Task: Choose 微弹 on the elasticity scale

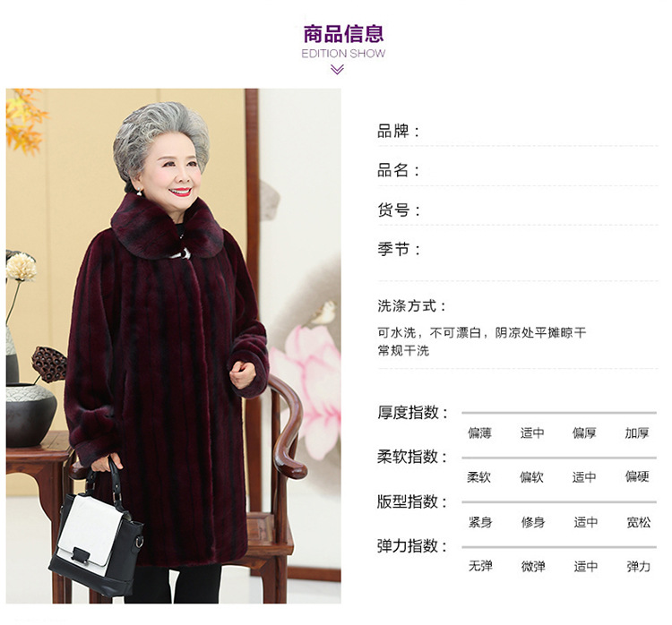Action: (533, 567)
